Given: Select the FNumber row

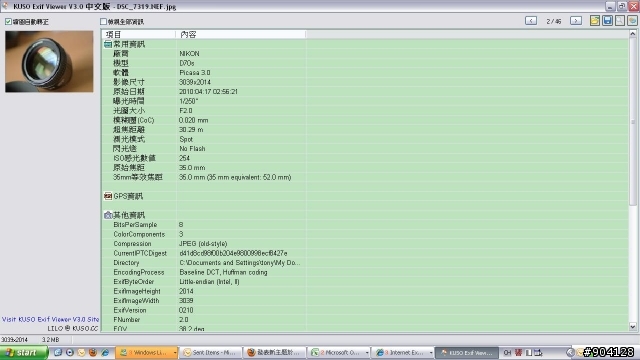Looking at the screenshot, I should (365, 320).
